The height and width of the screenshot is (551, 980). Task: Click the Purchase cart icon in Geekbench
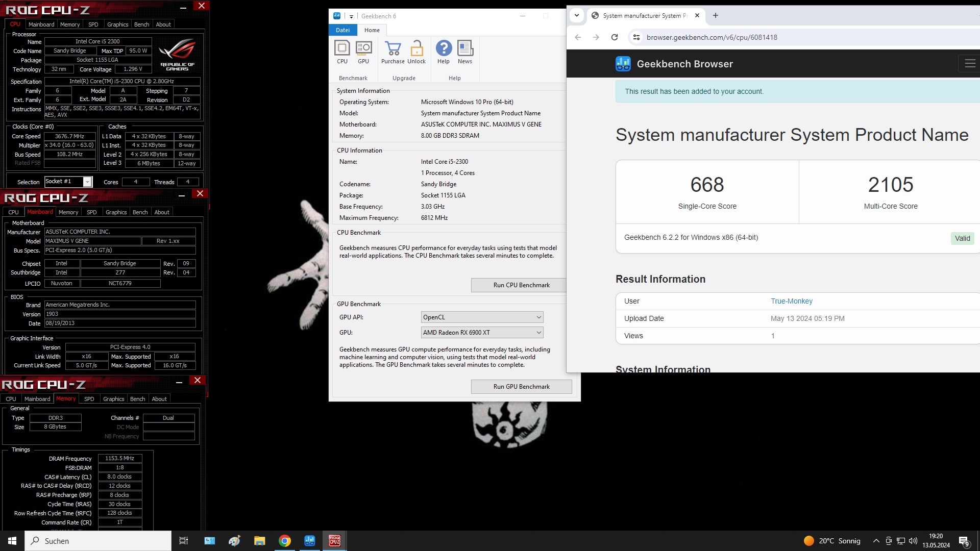coord(393,52)
